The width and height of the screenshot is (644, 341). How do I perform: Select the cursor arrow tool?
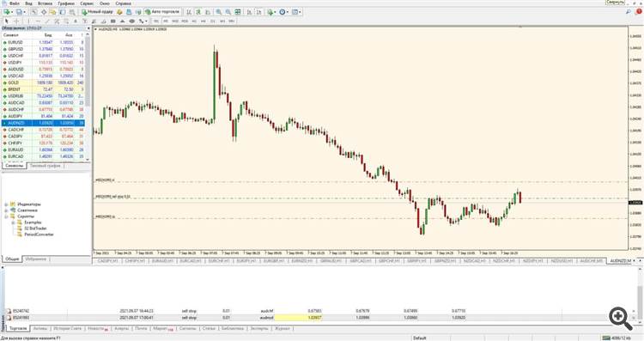(x=7, y=21)
